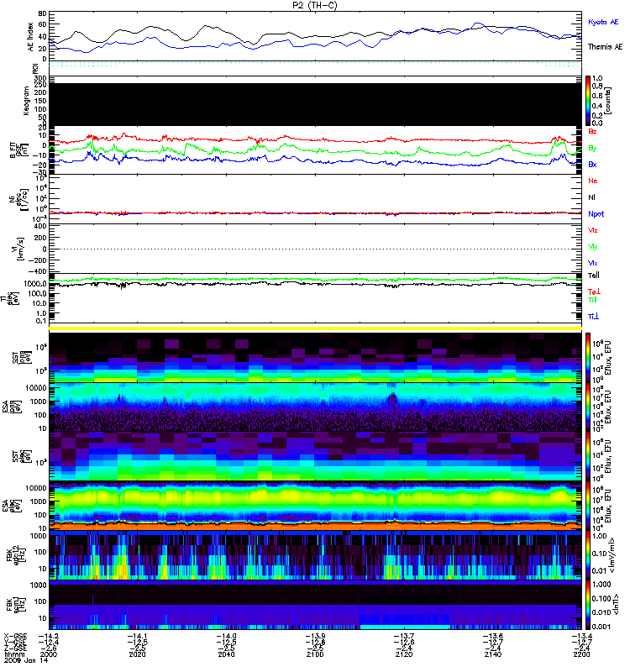Click the Keogram counts color bar

tap(588, 101)
